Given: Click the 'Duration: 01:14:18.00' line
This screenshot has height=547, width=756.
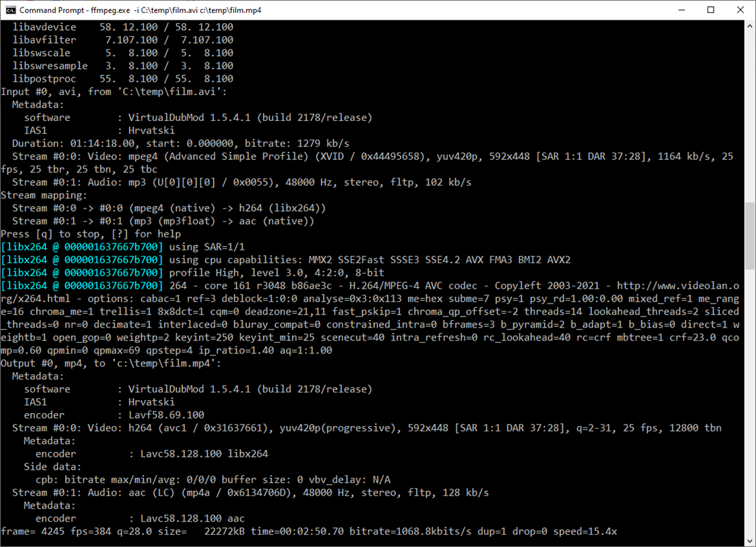Looking at the screenshot, I should (181, 144).
